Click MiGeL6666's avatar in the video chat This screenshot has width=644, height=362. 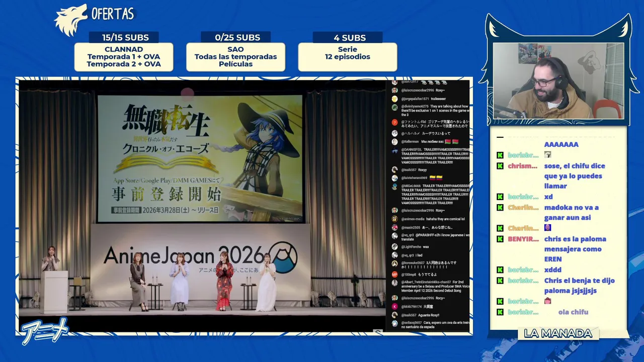tap(395, 187)
